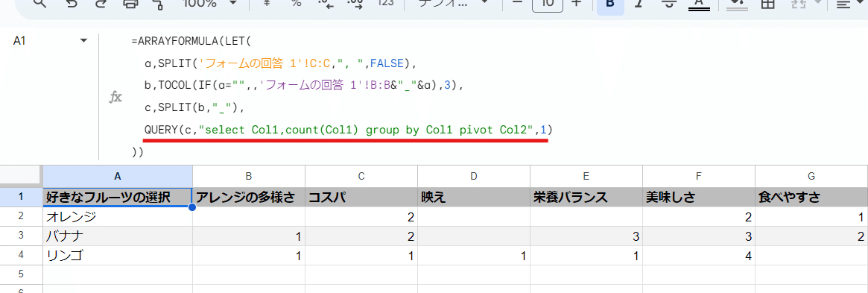Click the 美味しさ header cell
Screen dimensions: 868x293
coord(699,197)
